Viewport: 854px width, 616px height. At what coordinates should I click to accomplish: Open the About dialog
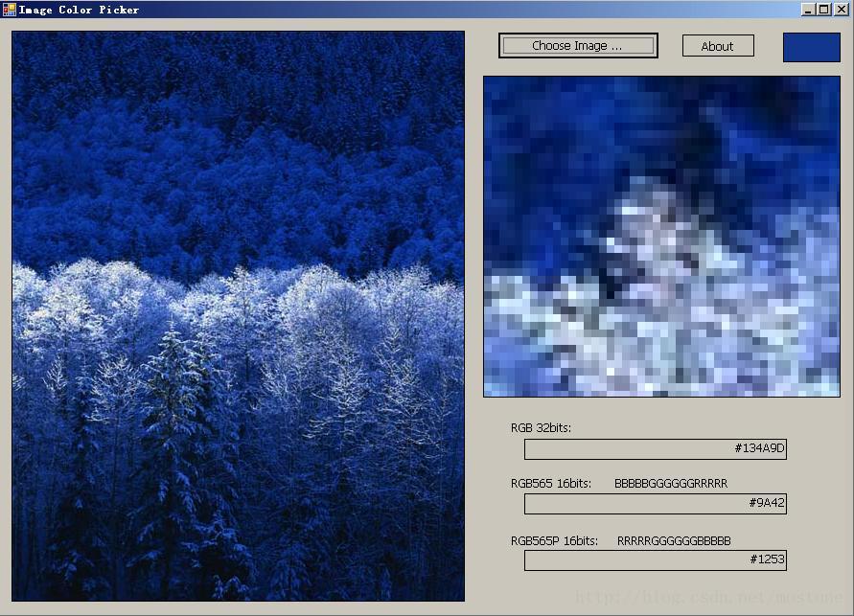click(718, 46)
